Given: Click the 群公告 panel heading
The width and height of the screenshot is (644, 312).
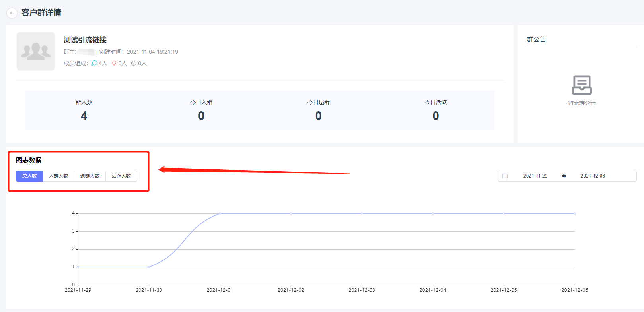Looking at the screenshot, I should click(x=537, y=39).
